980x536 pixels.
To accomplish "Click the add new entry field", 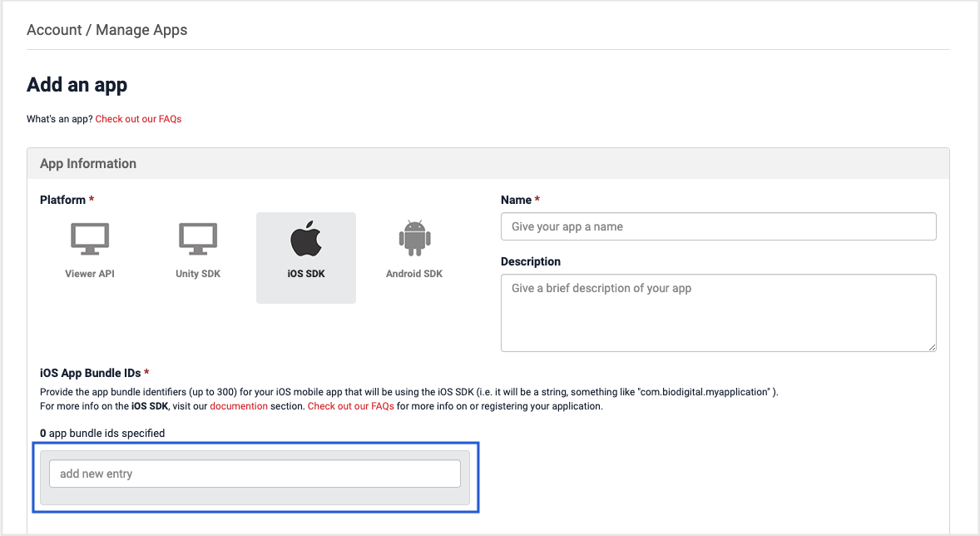I will pyautogui.click(x=255, y=474).
